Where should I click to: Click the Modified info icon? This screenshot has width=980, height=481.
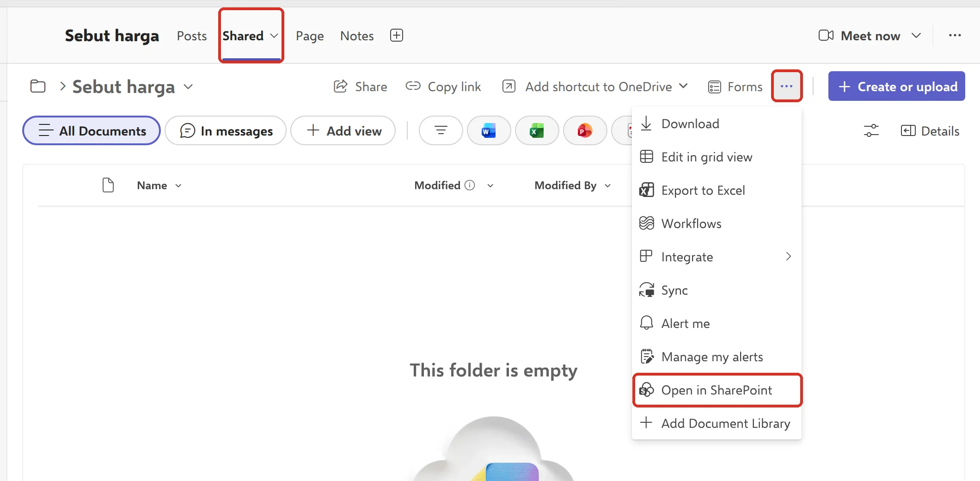click(x=470, y=185)
